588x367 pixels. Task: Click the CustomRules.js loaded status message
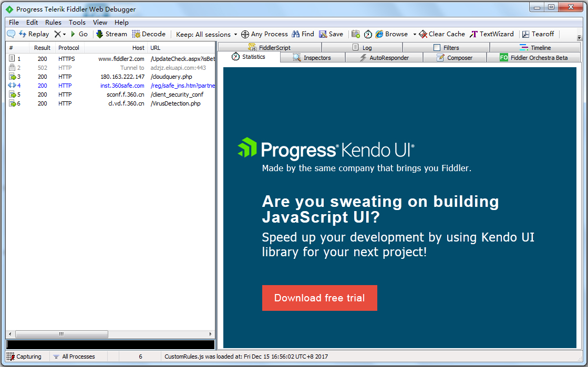tap(246, 356)
